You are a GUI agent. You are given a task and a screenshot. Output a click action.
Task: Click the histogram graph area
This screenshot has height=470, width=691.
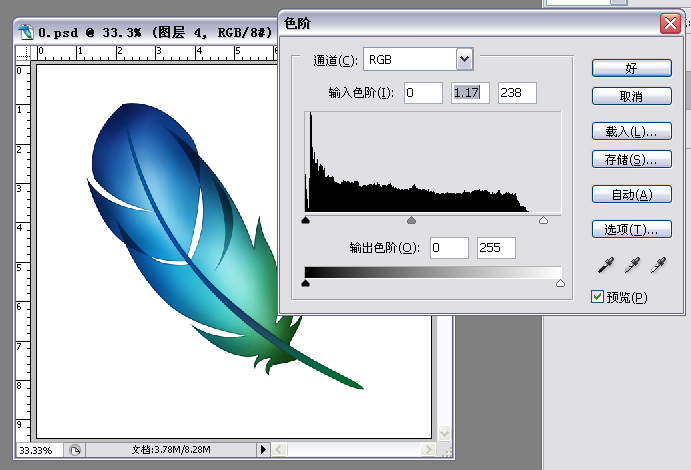pos(433,162)
